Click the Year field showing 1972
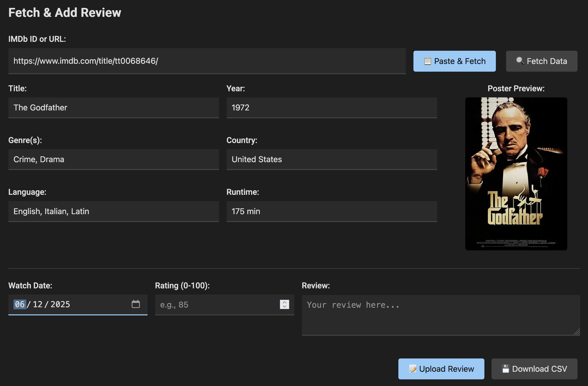The image size is (588, 386). (x=332, y=108)
